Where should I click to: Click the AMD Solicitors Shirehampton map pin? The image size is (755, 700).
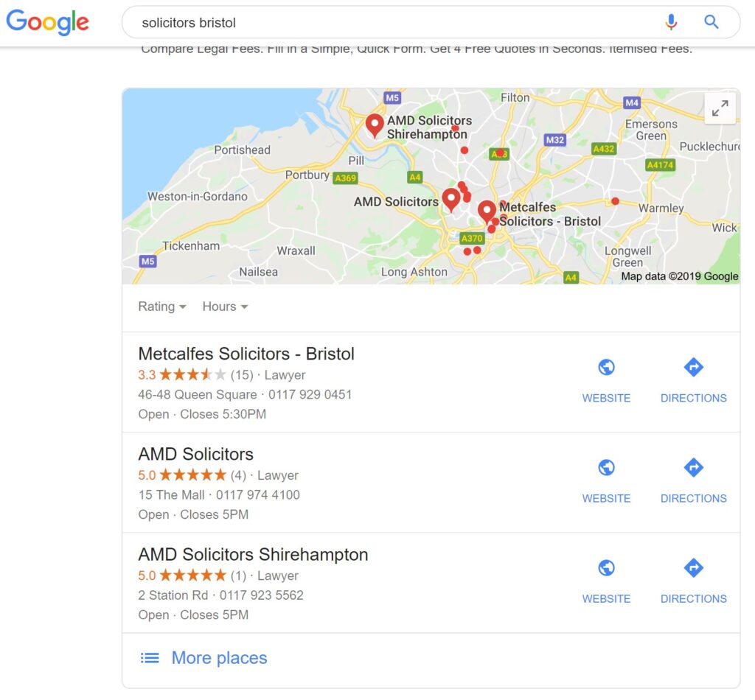point(375,124)
